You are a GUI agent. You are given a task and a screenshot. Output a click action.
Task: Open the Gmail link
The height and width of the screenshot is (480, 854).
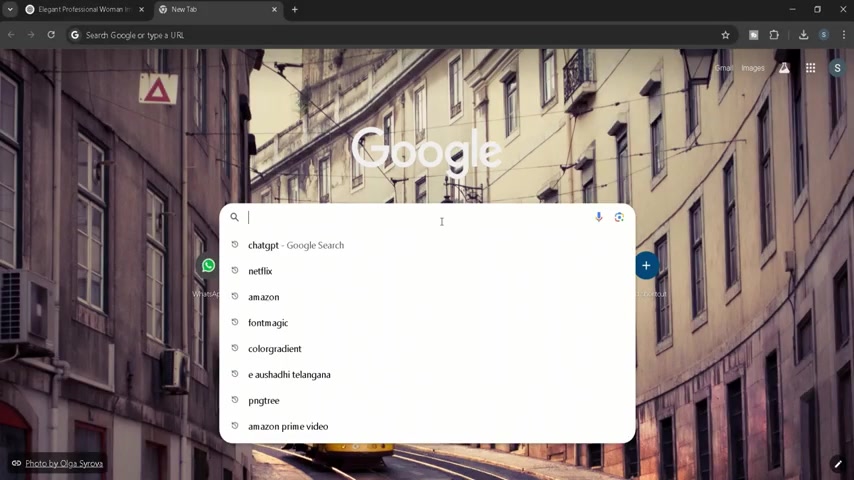pyautogui.click(x=723, y=68)
